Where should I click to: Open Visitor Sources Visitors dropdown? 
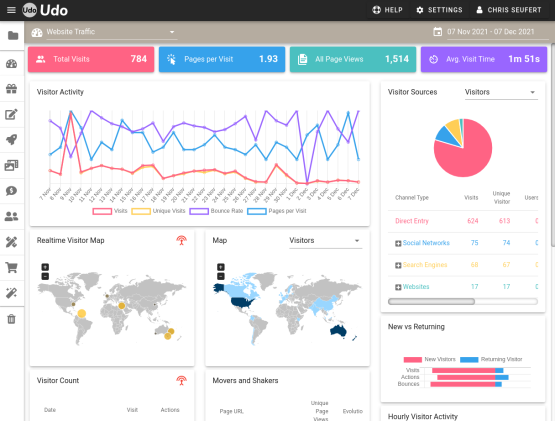coord(501,92)
